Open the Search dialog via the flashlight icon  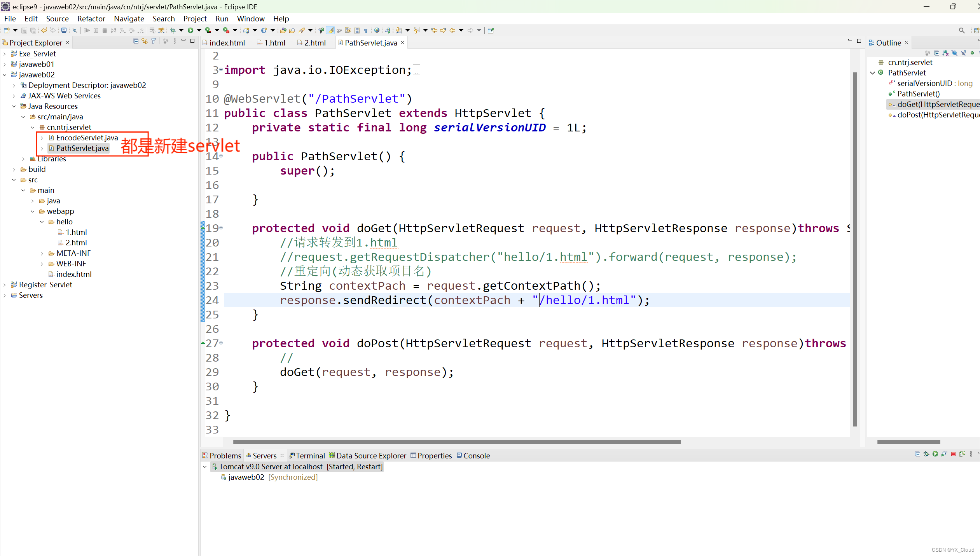click(x=302, y=30)
